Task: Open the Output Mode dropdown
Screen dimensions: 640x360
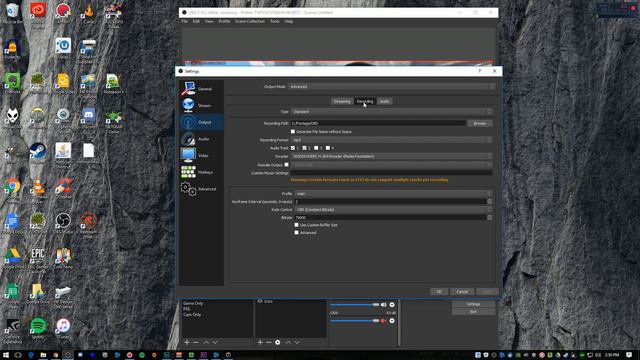Action: [391, 87]
